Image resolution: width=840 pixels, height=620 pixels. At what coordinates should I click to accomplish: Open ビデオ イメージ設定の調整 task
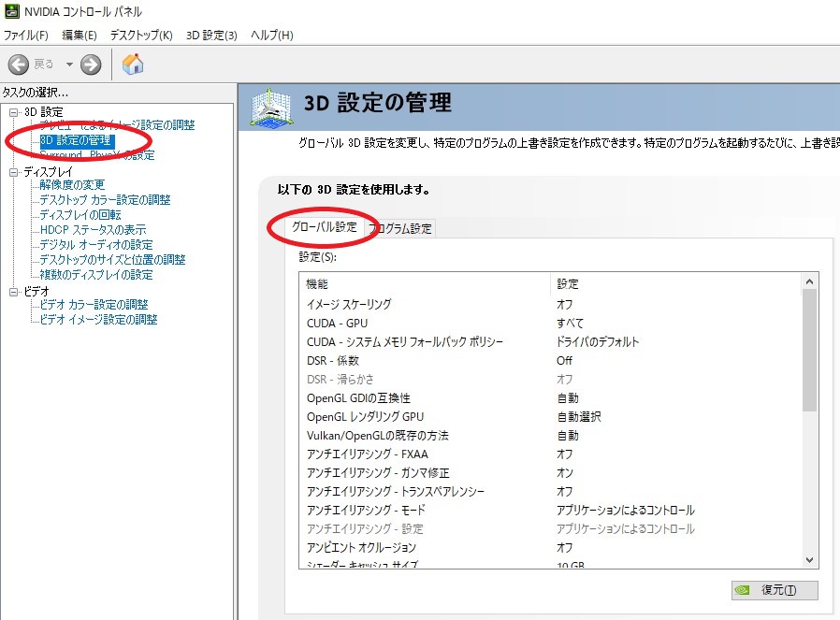[x=98, y=320]
